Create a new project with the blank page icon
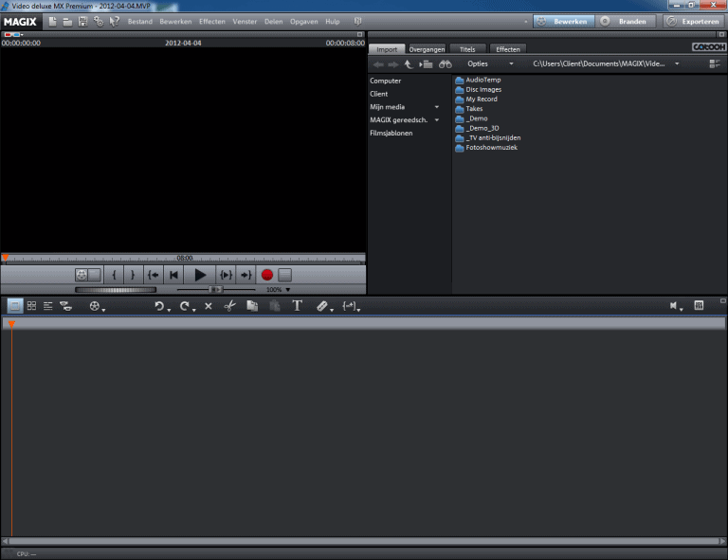This screenshot has height=560, width=728. click(52, 22)
